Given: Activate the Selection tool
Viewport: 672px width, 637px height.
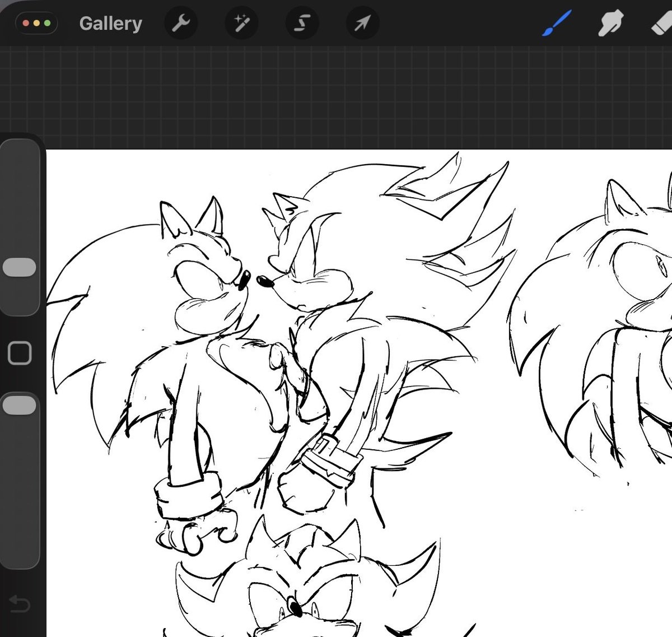Looking at the screenshot, I should (x=302, y=24).
